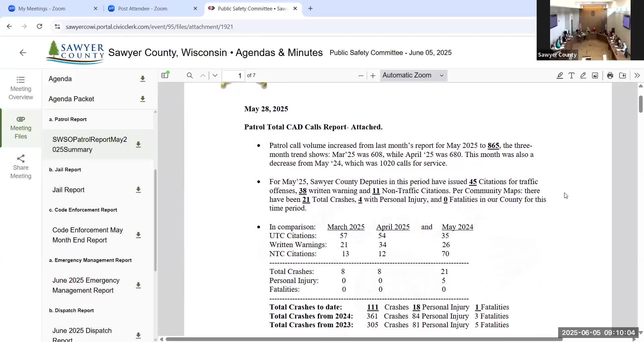The image size is (644, 342).
Task: Go to next PDF page
Action: 215,75
